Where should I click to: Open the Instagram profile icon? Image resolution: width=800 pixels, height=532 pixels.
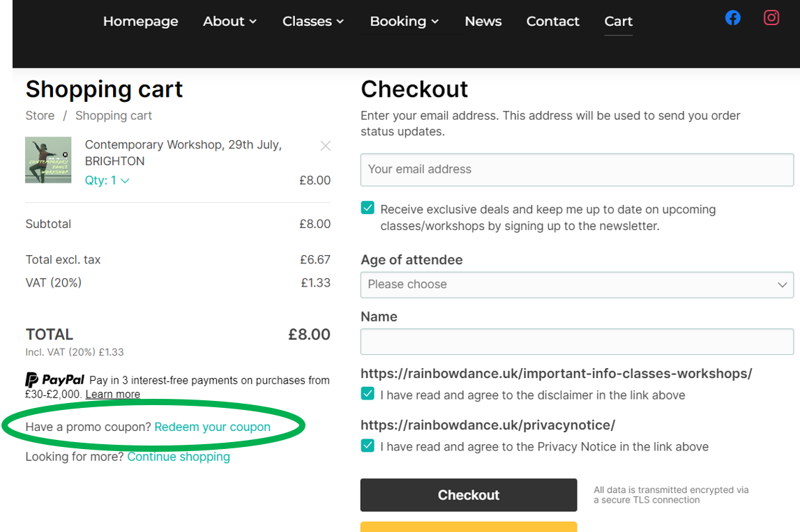(x=771, y=17)
